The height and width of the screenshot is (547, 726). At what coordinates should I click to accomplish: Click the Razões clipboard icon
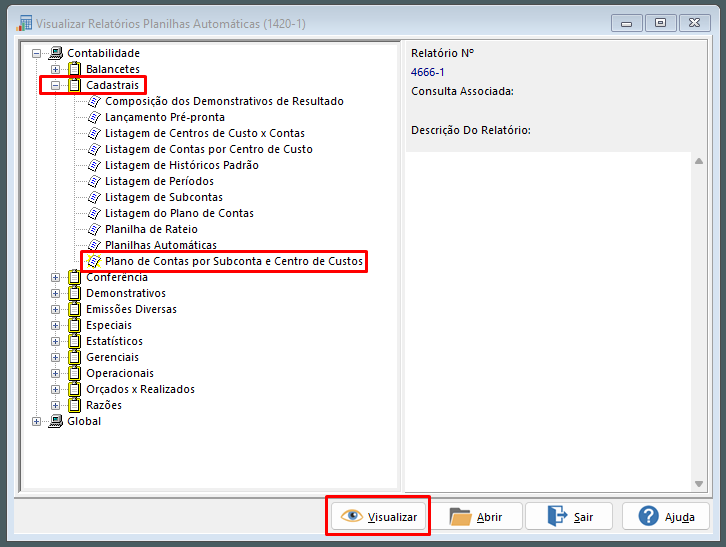click(75, 405)
